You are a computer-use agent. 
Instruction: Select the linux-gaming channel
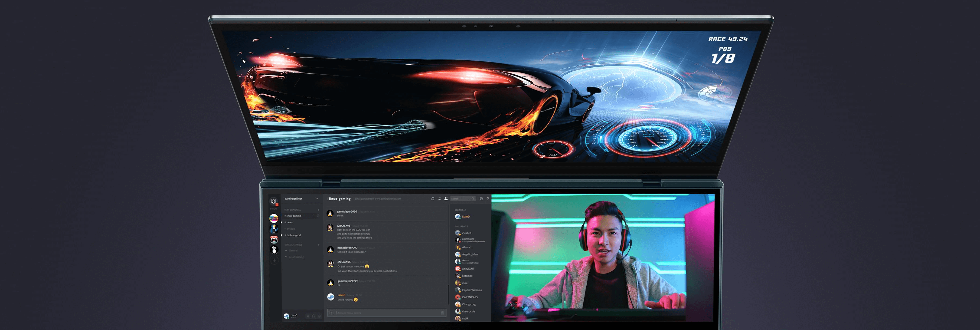[302, 216]
